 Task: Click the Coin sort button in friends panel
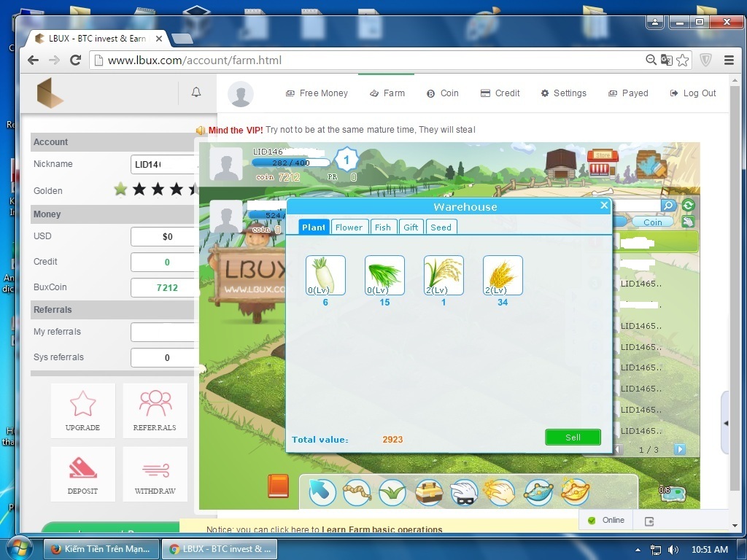653,222
